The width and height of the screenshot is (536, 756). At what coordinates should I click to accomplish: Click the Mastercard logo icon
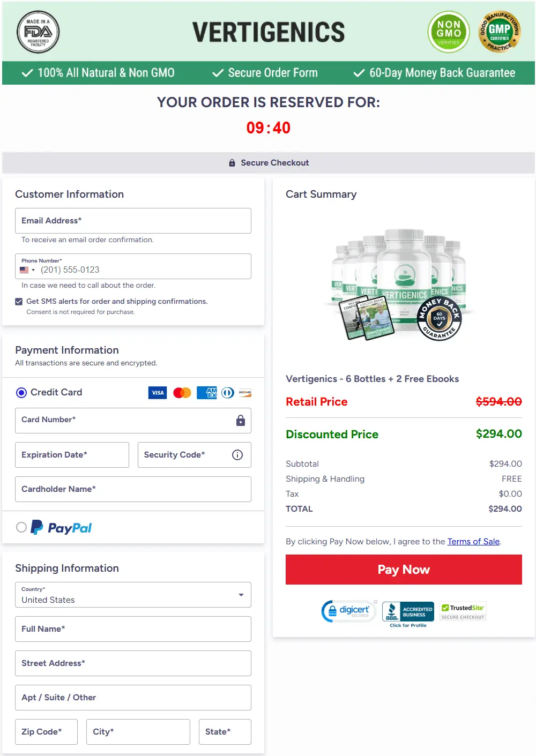pyautogui.click(x=182, y=393)
